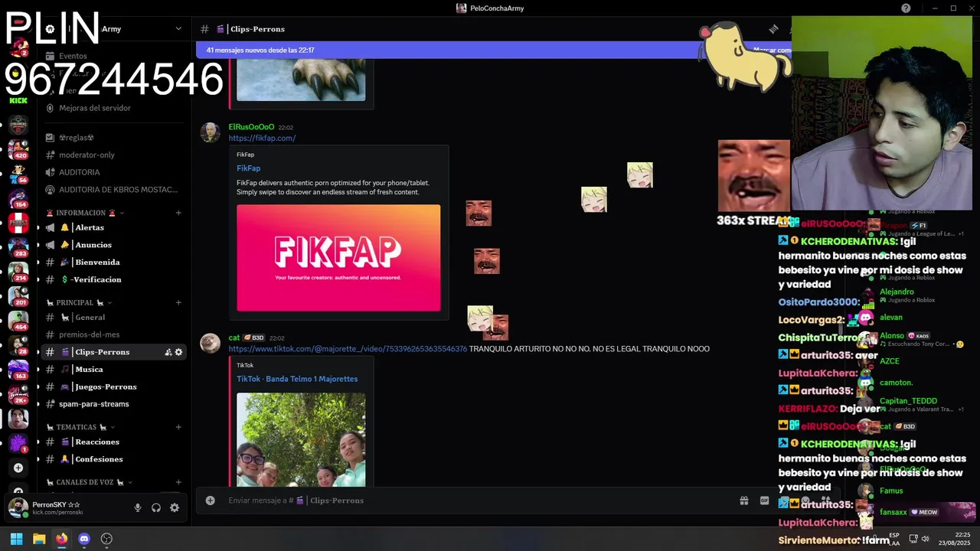
Task: Add channel to CANALES DE VOZ category
Action: [x=178, y=482]
